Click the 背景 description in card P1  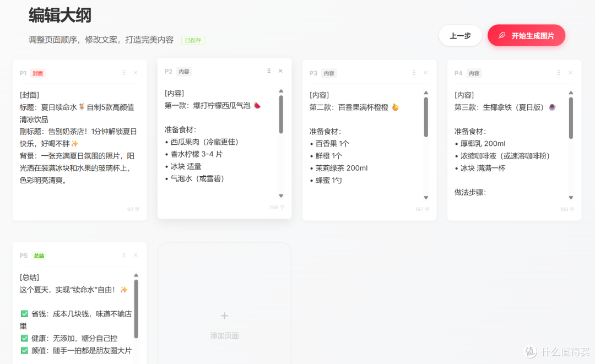77,168
